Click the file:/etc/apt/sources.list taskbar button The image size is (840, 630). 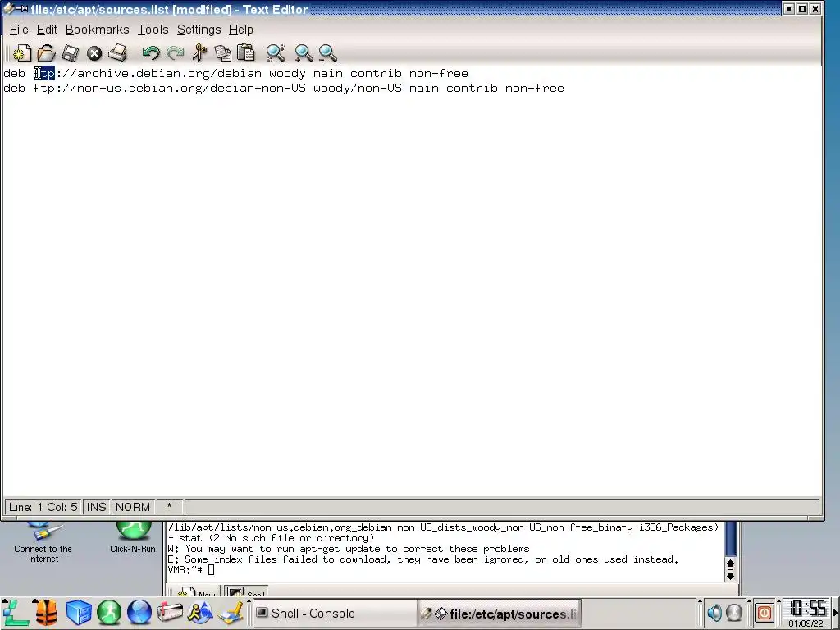[x=500, y=614]
